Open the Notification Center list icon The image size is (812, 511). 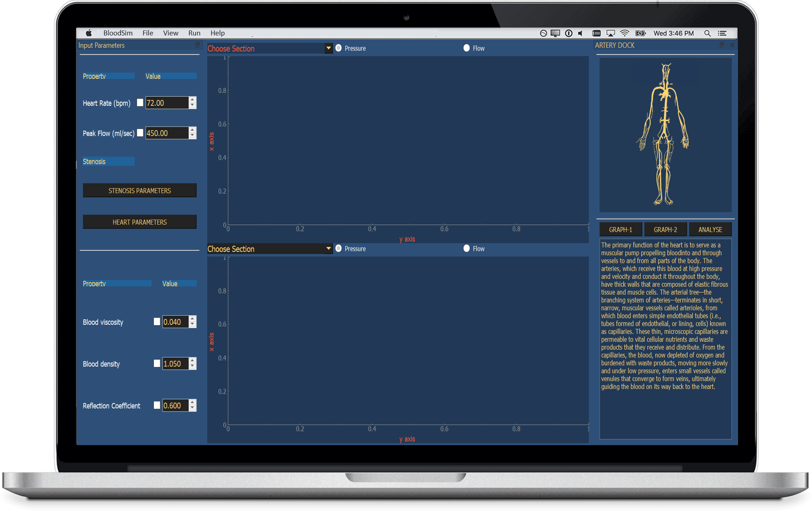coord(722,33)
